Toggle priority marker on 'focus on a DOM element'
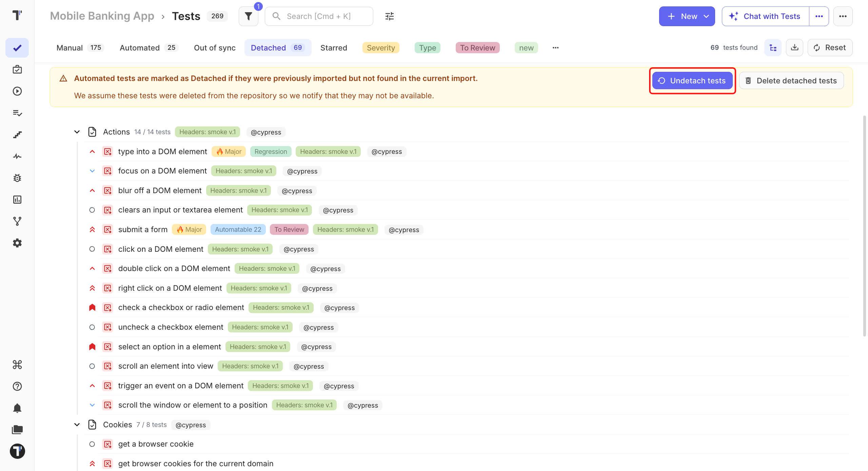868x471 pixels. pyautogui.click(x=92, y=171)
